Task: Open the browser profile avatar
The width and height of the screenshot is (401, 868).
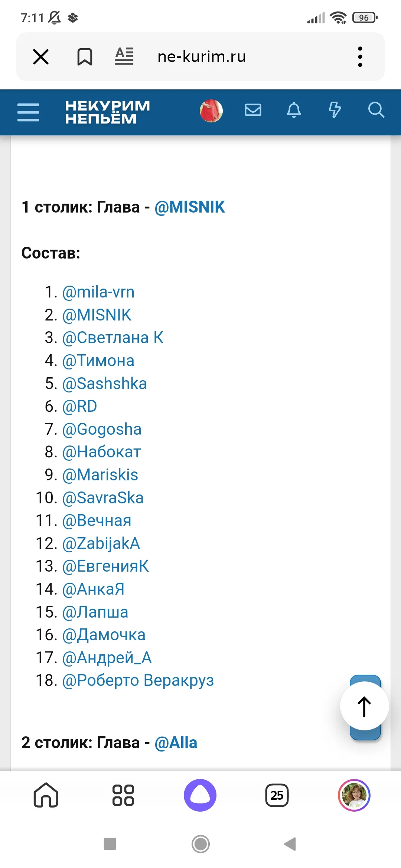Action: 354,795
